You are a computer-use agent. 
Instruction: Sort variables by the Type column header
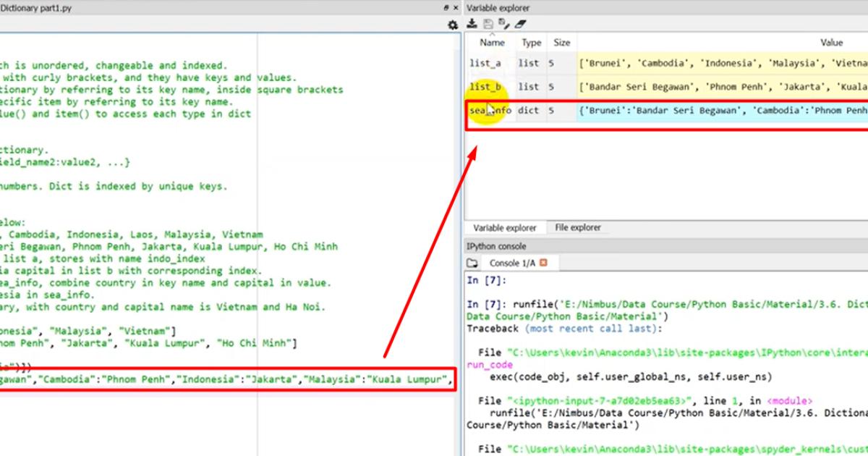tap(532, 43)
